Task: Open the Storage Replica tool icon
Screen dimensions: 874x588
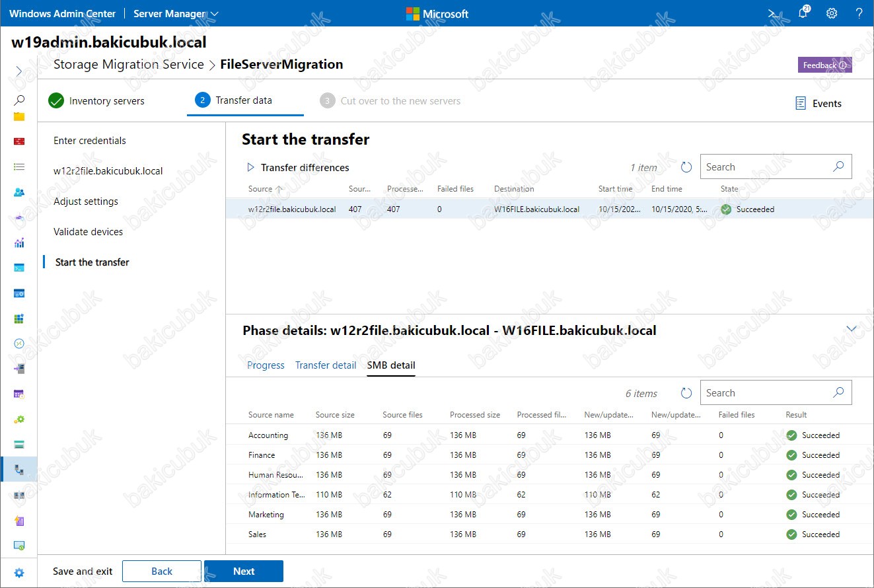Action: tap(19, 495)
